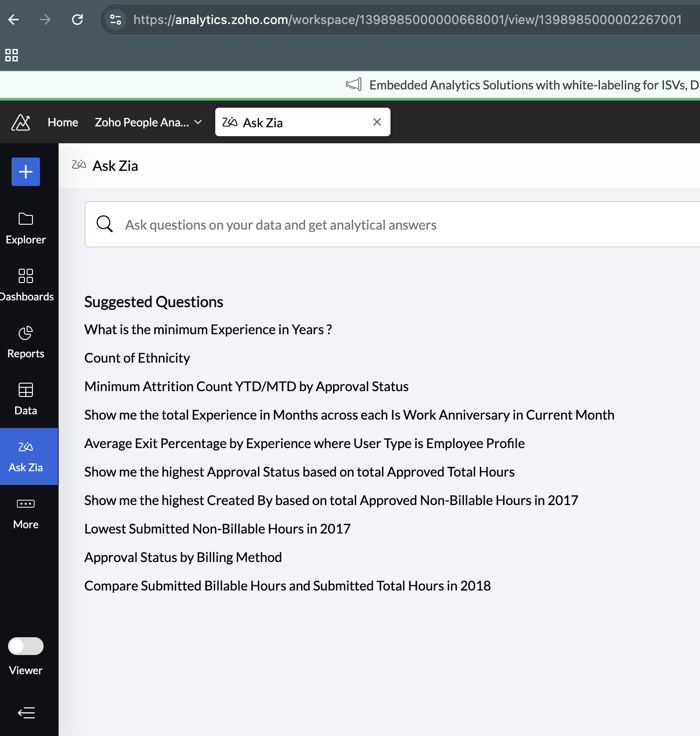Select 'Count of Ethnicity' suggested question
The width and height of the screenshot is (700, 736).
pyautogui.click(x=137, y=358)
